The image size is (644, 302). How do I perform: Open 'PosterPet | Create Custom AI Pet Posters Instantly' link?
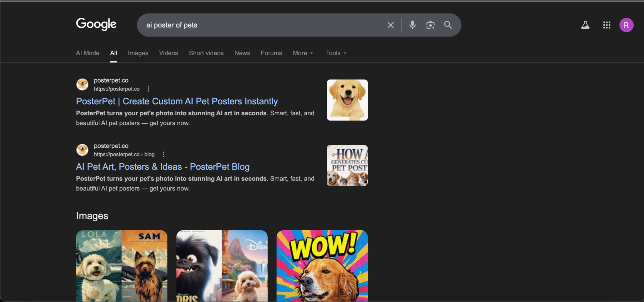pos(177,101)
